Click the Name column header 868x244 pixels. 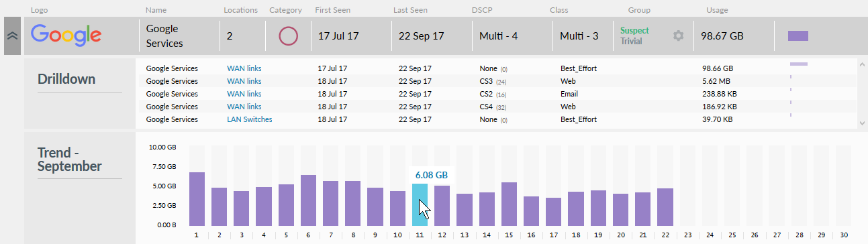pos(156,10)
